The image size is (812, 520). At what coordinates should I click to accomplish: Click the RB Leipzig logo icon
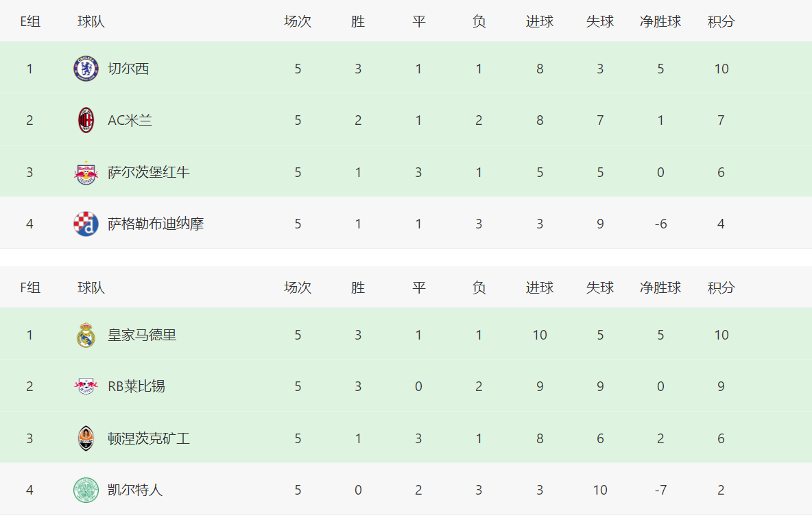86,386
